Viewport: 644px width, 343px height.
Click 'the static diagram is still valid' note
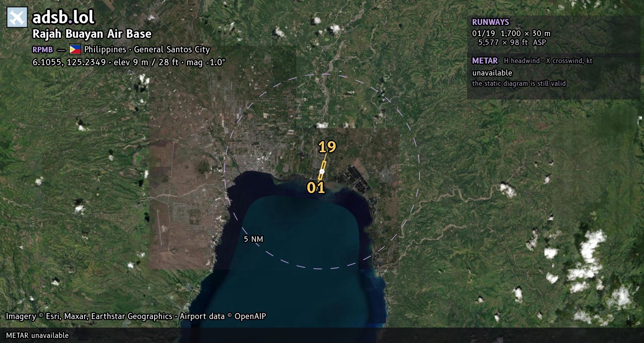pyautogui.click(x=519, y=84)
